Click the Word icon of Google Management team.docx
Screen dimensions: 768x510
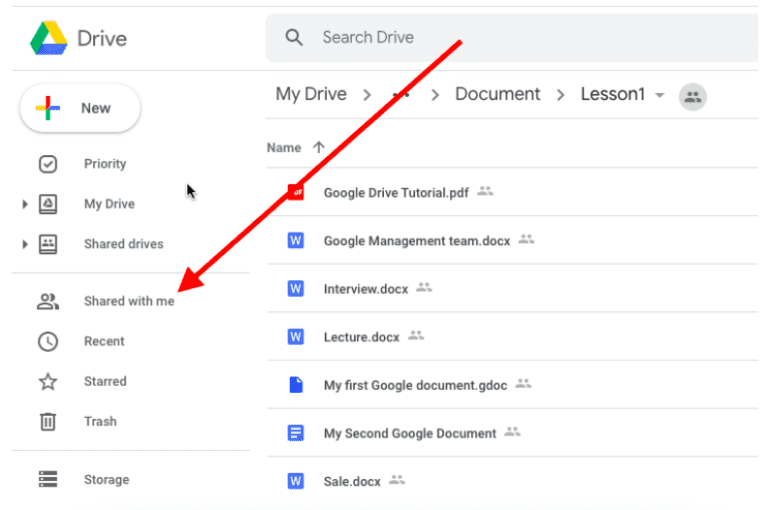(x=295, y=241)
